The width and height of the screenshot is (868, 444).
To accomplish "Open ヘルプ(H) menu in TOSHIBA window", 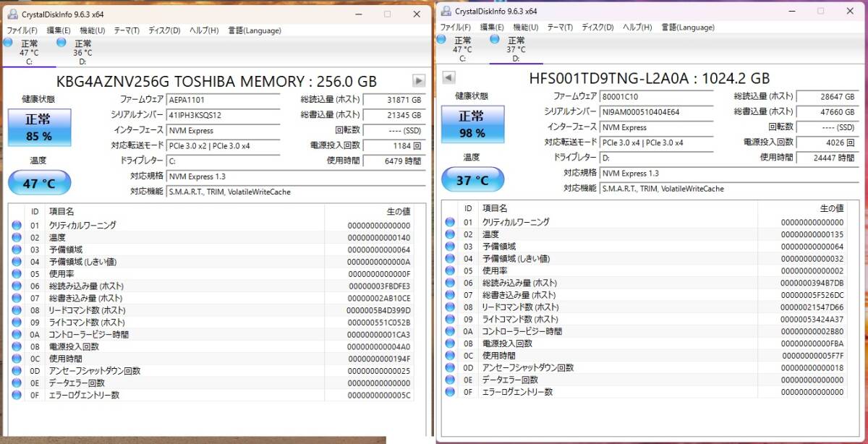I will tap(204, 30).
